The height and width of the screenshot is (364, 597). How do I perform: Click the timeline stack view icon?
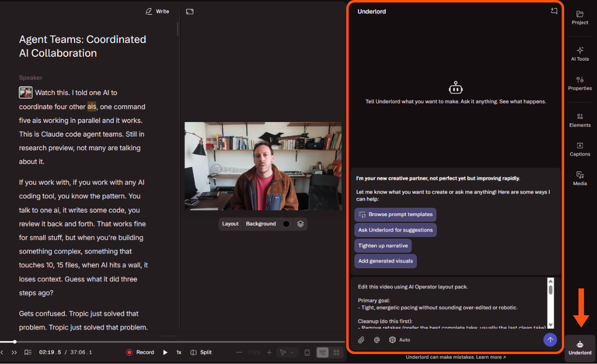(307, 352)
